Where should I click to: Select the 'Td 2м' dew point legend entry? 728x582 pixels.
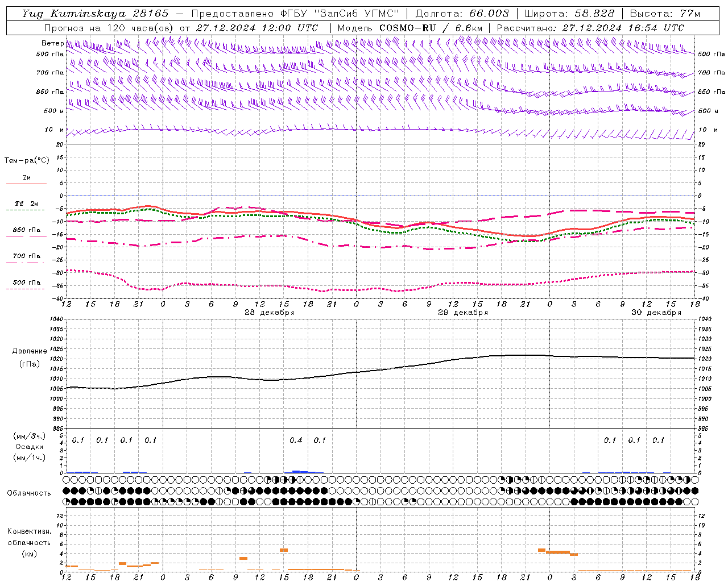click(x=26, y=203)
